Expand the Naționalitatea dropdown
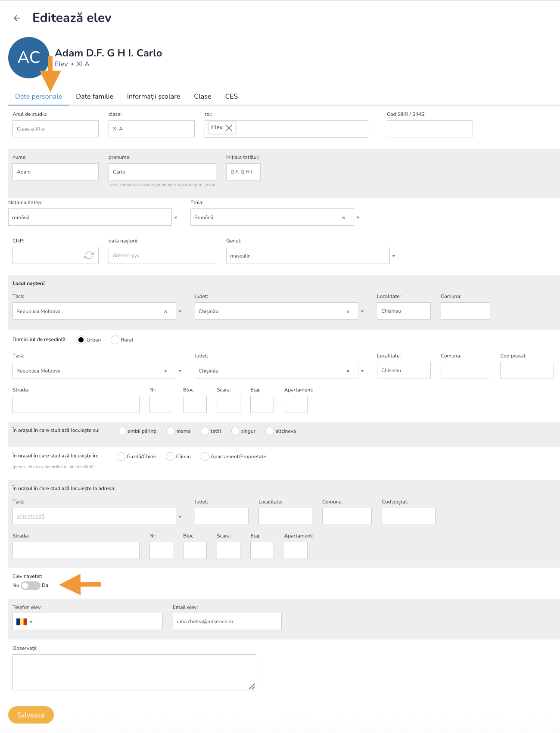Viewport: 560px width, 733px height. (176, 217)
